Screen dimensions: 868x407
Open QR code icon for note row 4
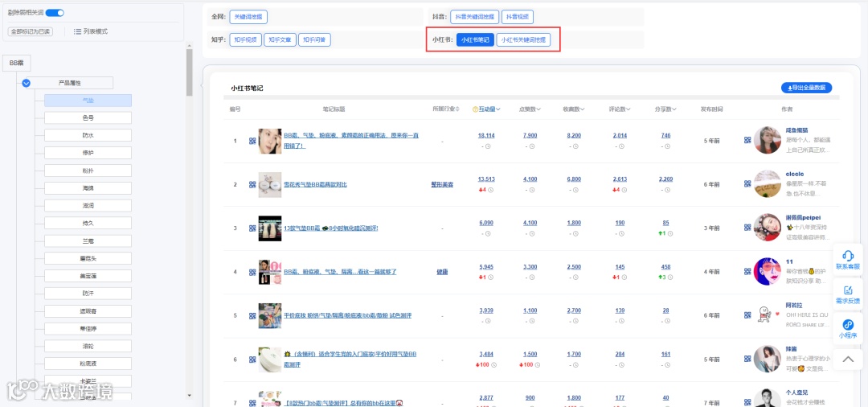coord(252,272)
